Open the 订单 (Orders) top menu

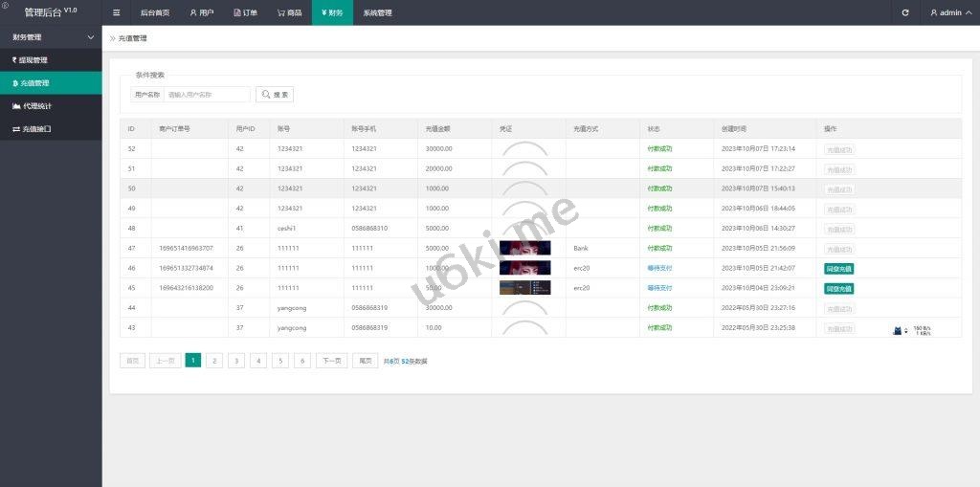(x=245, y=12)
